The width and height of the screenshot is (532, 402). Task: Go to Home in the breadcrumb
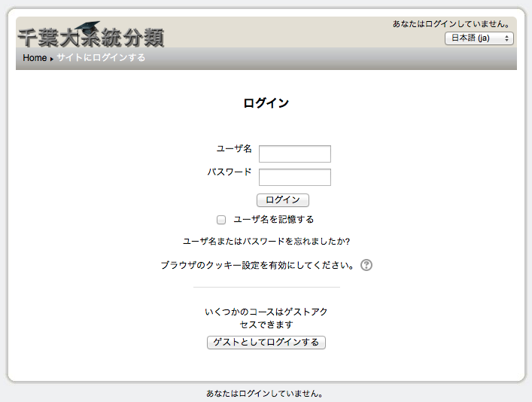point(35,58)
